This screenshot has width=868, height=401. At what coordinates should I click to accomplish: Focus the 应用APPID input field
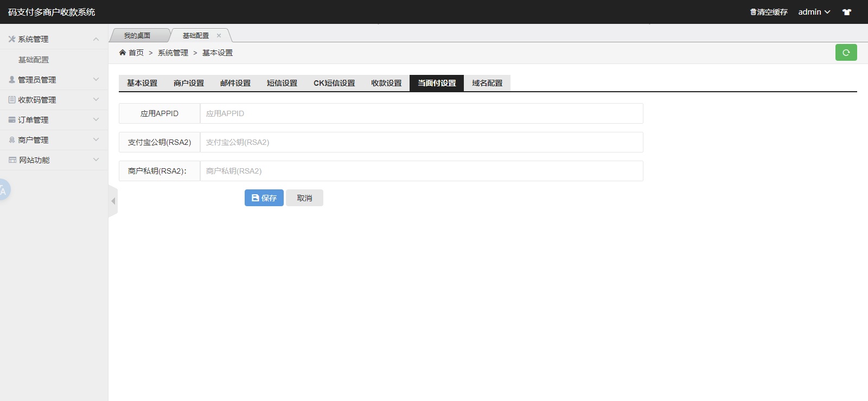click(x=422, y=113)
